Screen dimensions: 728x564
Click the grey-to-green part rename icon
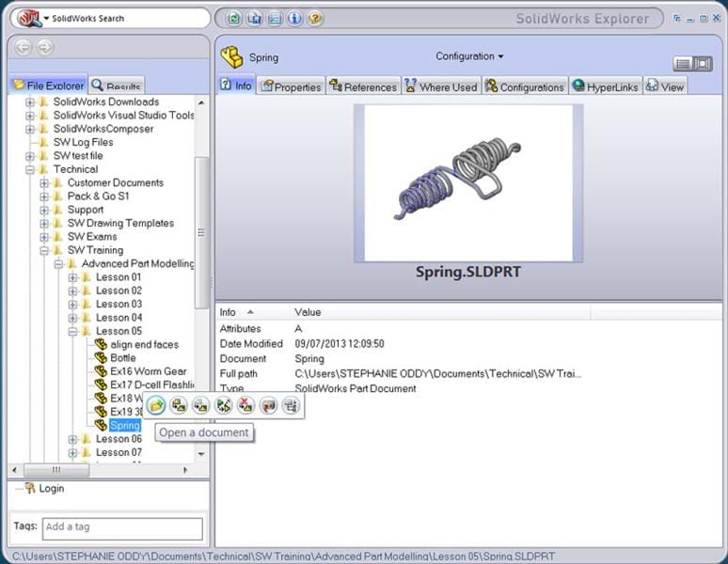pos(200,405)
